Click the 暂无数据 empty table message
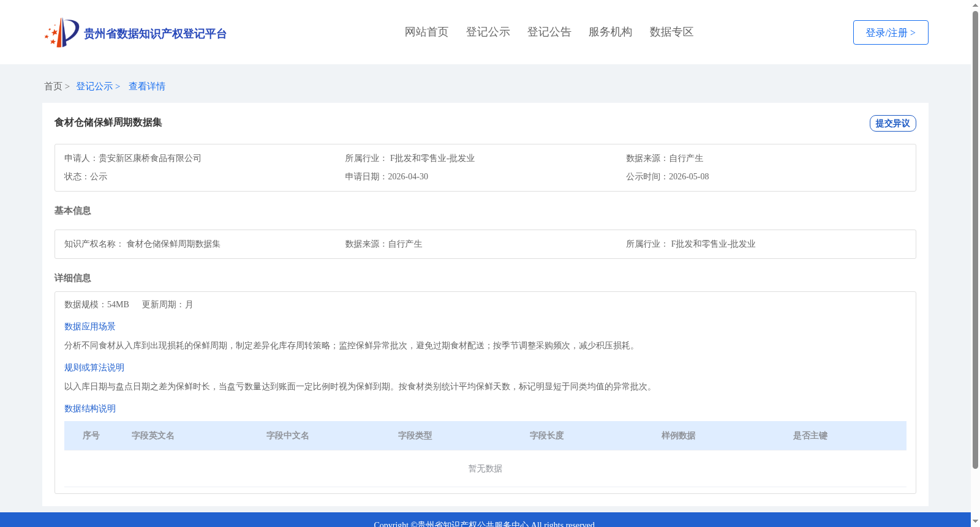This screenshot has height=527, width=980. coord(485,469)
